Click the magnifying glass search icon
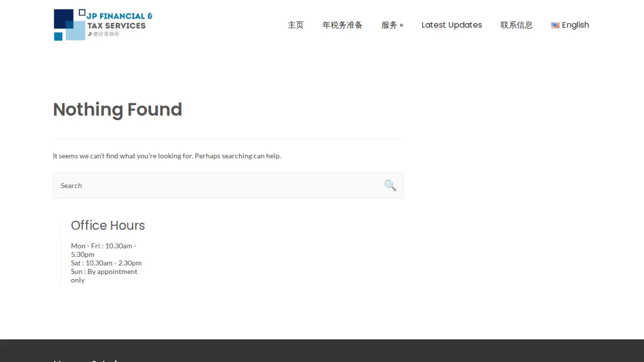This screenshot has height=362, width=644. pyautogui.click(x=390, y=186)
